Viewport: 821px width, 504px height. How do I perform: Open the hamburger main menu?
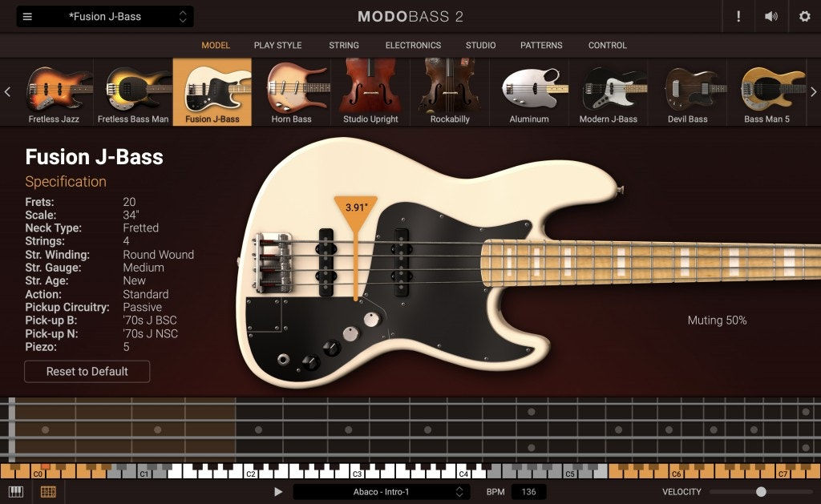(x=27, y=17)
